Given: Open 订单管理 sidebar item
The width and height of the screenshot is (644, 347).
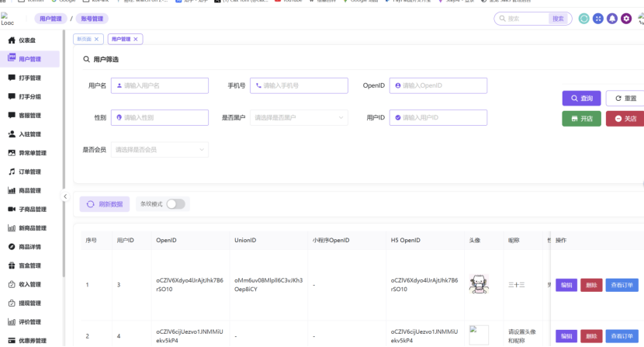Looking at the screenshot, I should (29, 172).
